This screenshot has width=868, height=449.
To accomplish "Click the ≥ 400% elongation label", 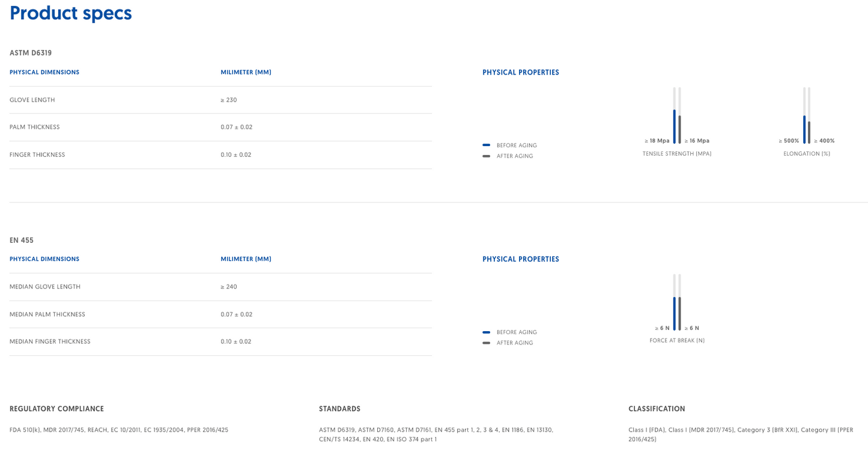I will (824, 141).
